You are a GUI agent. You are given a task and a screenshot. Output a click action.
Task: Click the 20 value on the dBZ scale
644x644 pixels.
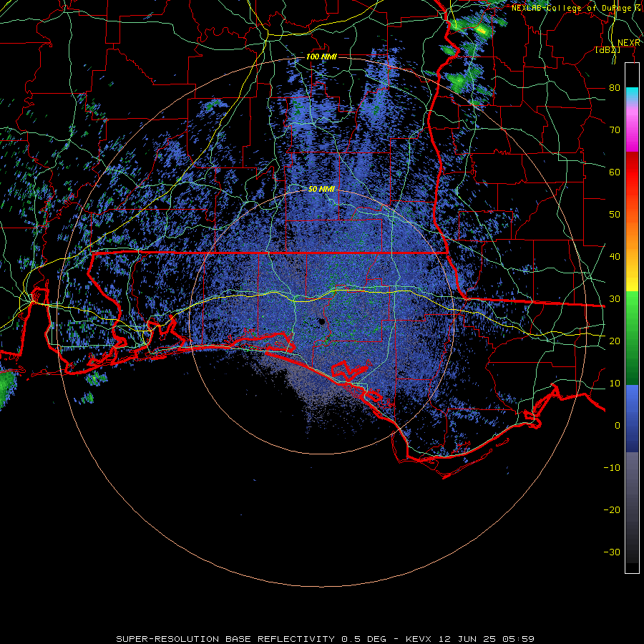[x=615, y=341]
